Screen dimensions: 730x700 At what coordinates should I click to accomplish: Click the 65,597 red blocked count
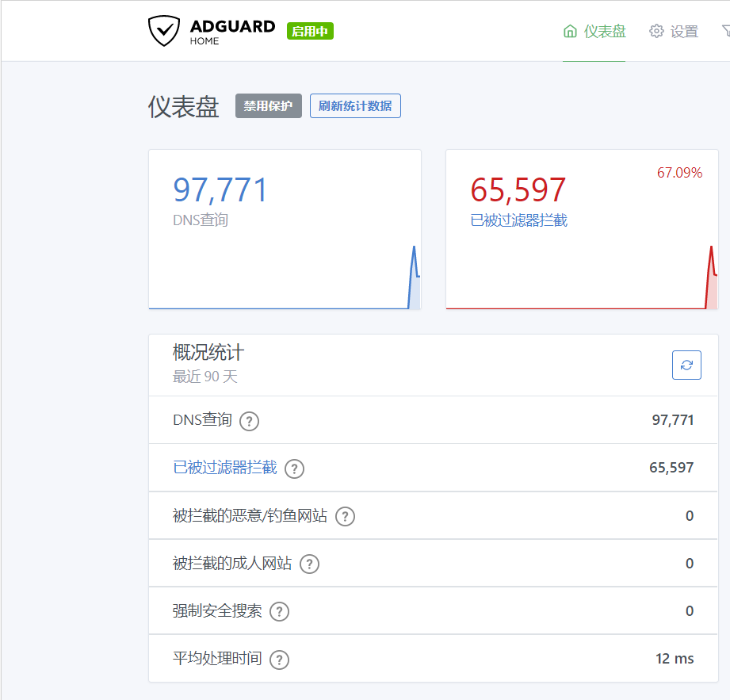pyautogui.click(x=518, y=190)
